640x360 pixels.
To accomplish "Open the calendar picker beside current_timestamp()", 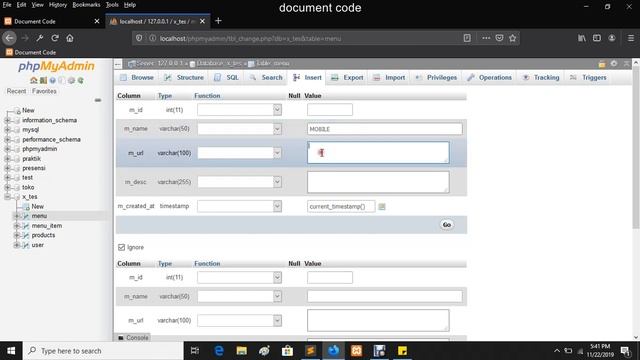I will coord(382,207).
